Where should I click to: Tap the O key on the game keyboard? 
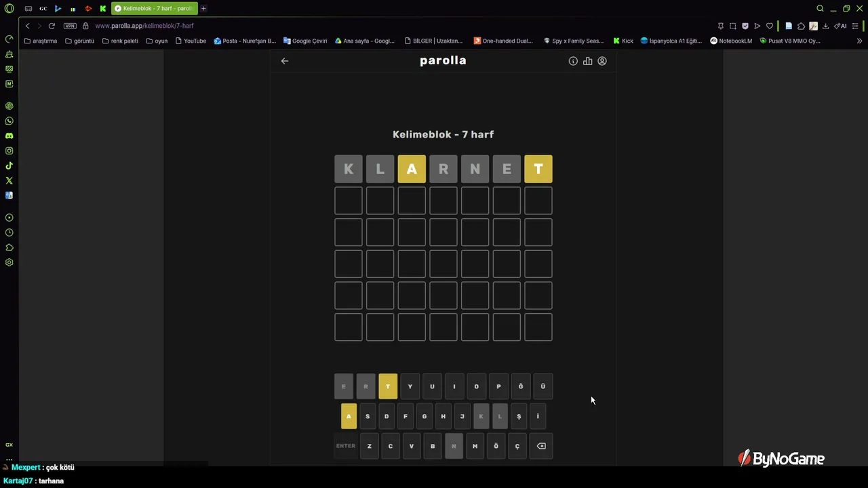476,386
